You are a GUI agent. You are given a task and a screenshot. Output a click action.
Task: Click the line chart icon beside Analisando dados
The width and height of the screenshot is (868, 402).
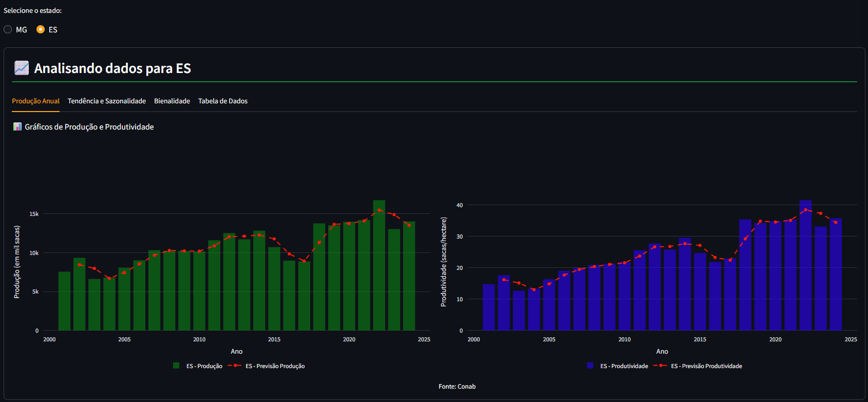click(22, 68)
